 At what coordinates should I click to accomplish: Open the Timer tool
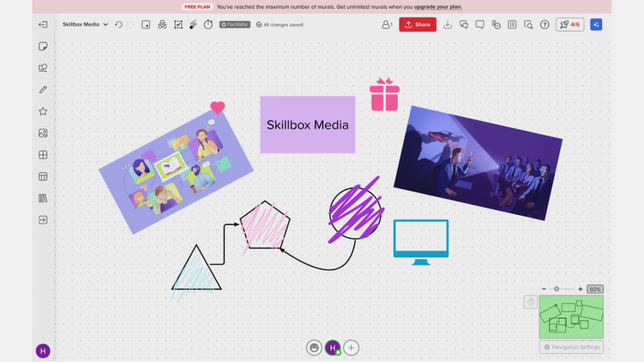[208, 25]
